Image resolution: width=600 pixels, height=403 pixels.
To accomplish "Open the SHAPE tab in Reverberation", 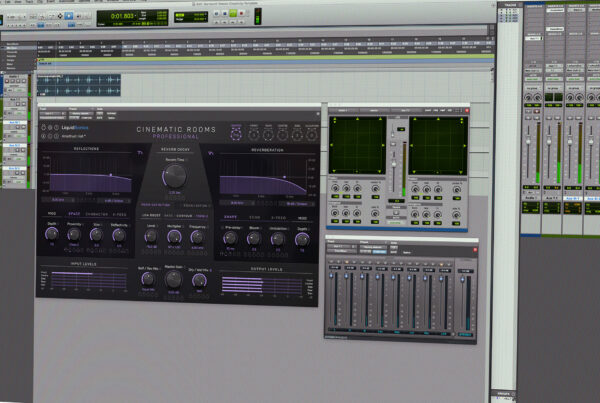I will point(230,217).
